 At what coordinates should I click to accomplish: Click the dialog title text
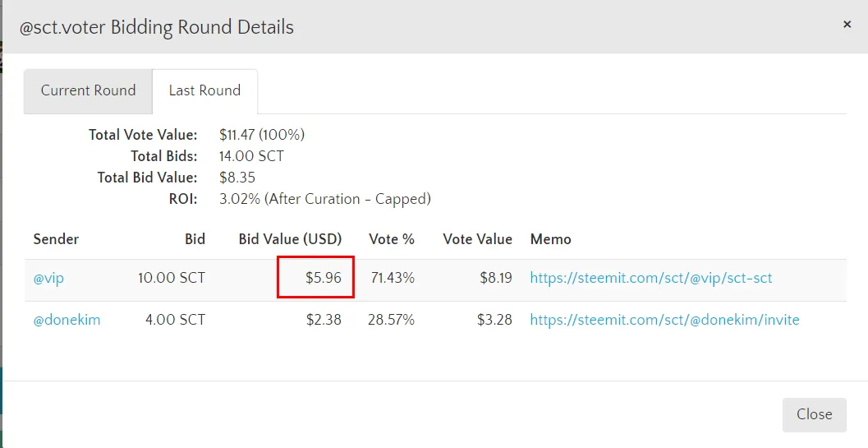(x=156, y=27)
